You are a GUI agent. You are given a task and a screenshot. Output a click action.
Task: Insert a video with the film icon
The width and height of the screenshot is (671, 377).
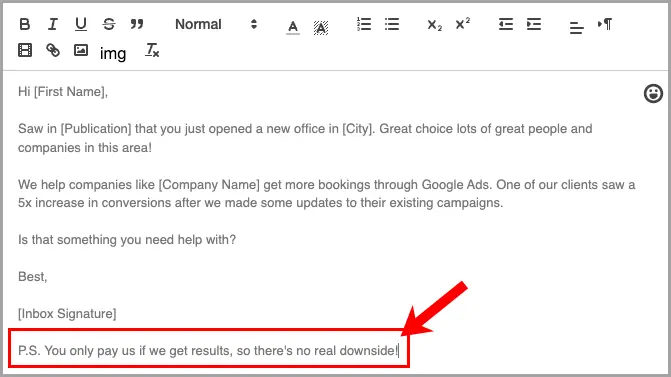click(25, 50)
